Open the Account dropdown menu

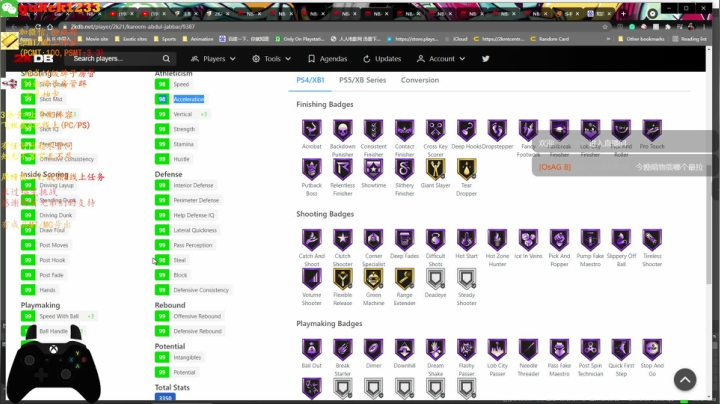point(441,59)
